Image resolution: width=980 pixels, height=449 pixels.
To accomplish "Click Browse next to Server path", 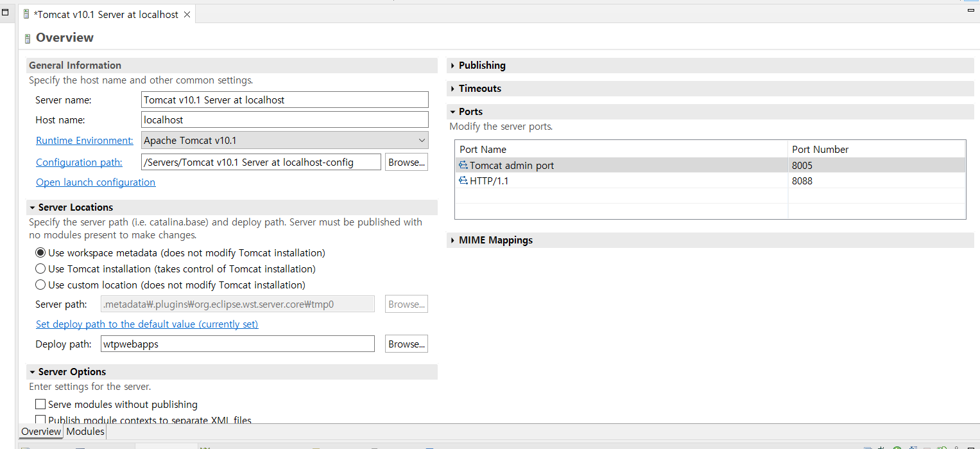I will click(407, 304).
